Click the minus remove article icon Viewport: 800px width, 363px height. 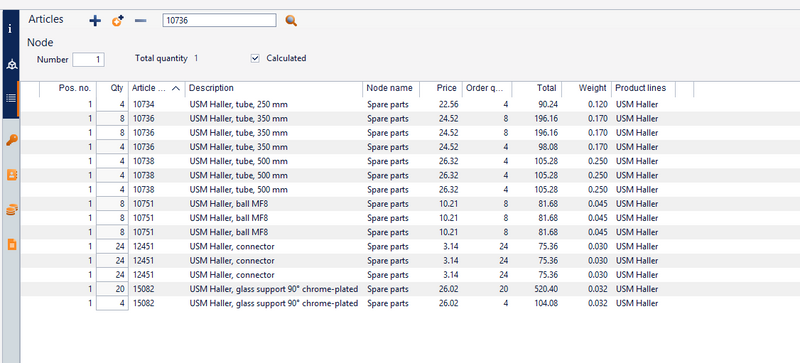pyautogui.click(x=141, y=20)
